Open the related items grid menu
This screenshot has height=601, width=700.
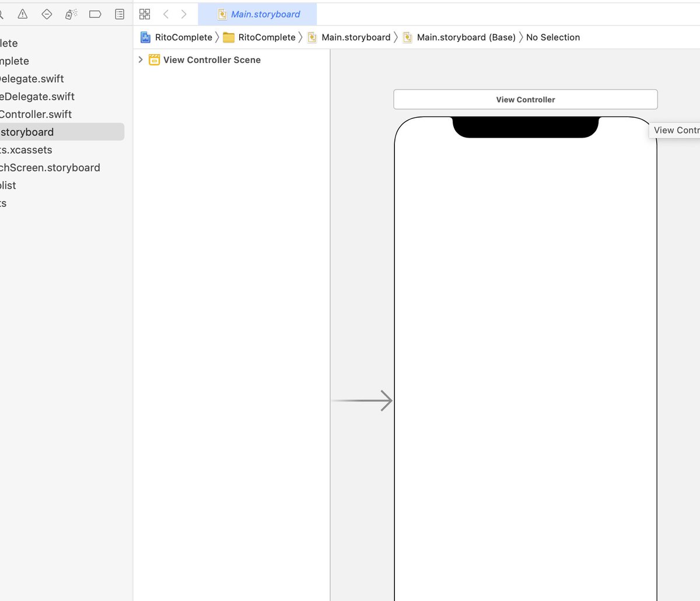click(145, 14)
